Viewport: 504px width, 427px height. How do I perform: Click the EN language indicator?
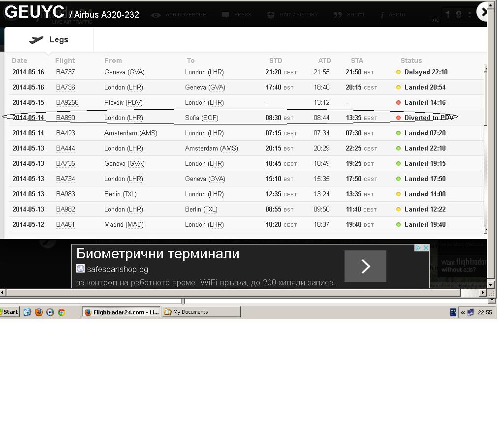click(x=453, y=312)
